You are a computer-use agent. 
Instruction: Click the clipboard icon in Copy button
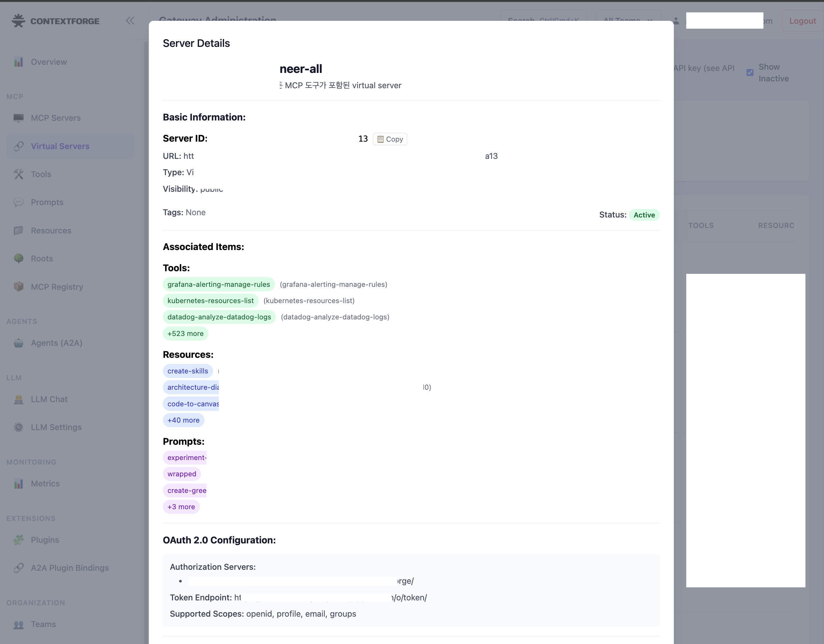[x=380, y=139]
